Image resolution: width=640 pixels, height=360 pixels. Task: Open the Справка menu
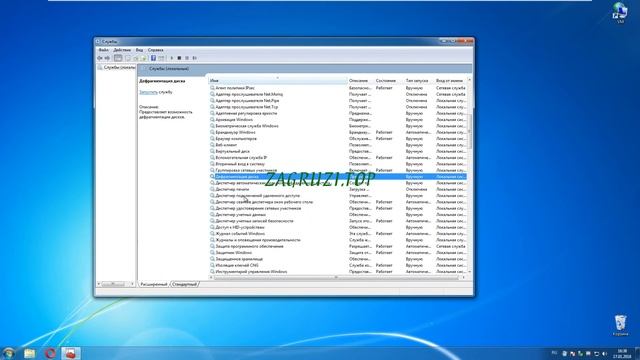(x=156, y=50)
